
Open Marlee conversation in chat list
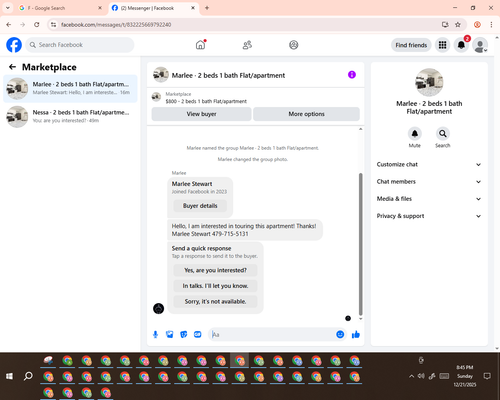70,88
